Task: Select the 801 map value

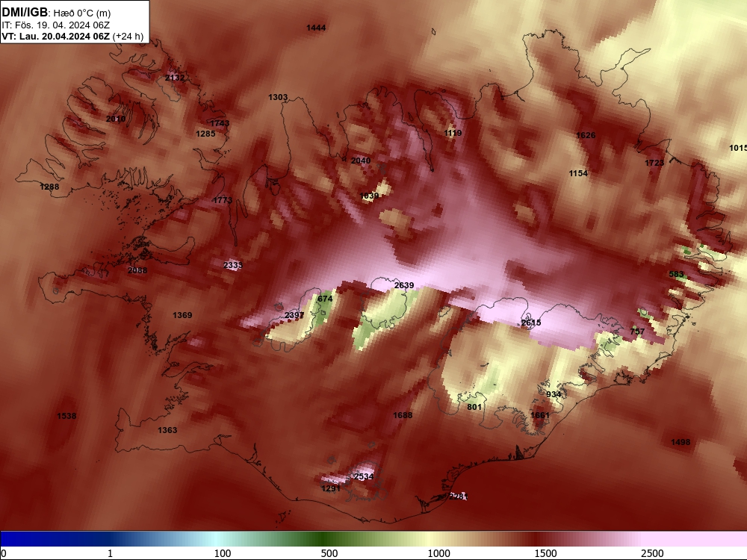Action: (x=474, y=407)
